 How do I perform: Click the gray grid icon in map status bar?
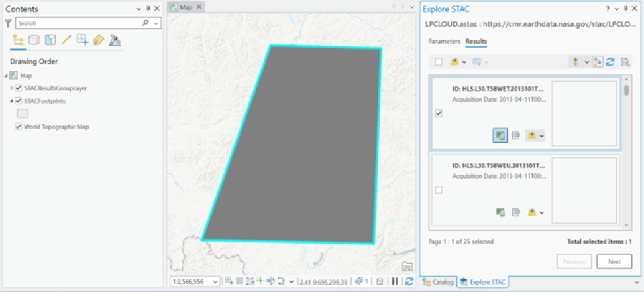tap(239, 281)
